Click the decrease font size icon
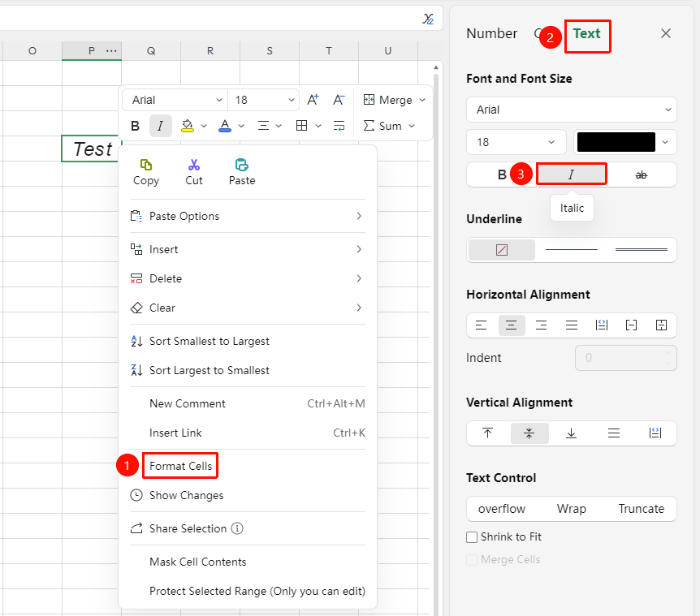The height and width of the screenshot is (616, 700). point(339,100)
